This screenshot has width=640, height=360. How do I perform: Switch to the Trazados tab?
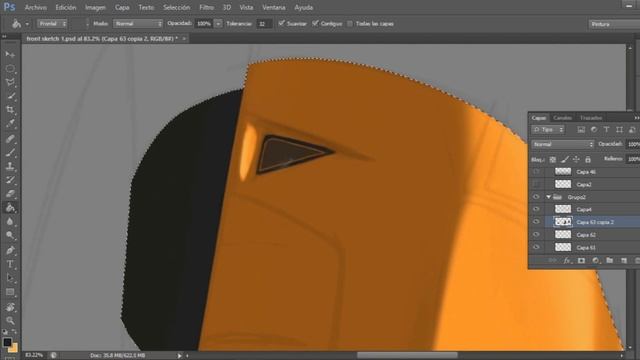[x=591, y=118]
